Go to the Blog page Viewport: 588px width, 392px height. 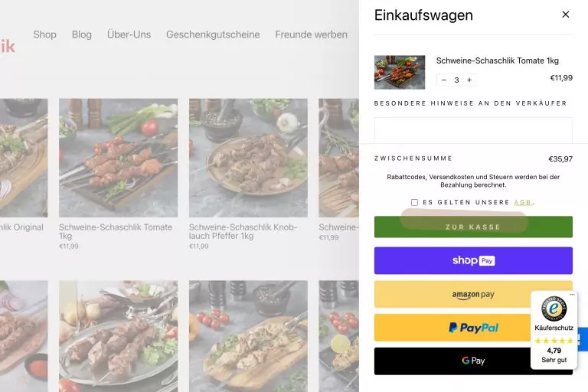(x=82, y=34)
